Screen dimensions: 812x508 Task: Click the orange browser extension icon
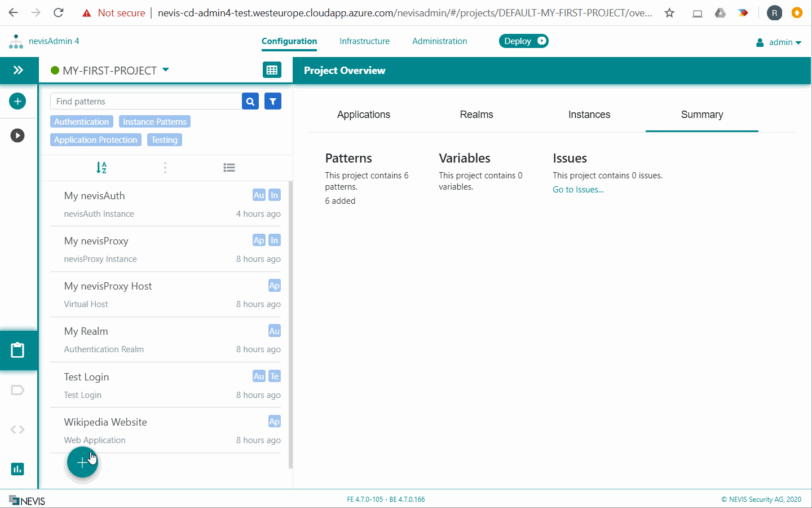click(797, 12)
